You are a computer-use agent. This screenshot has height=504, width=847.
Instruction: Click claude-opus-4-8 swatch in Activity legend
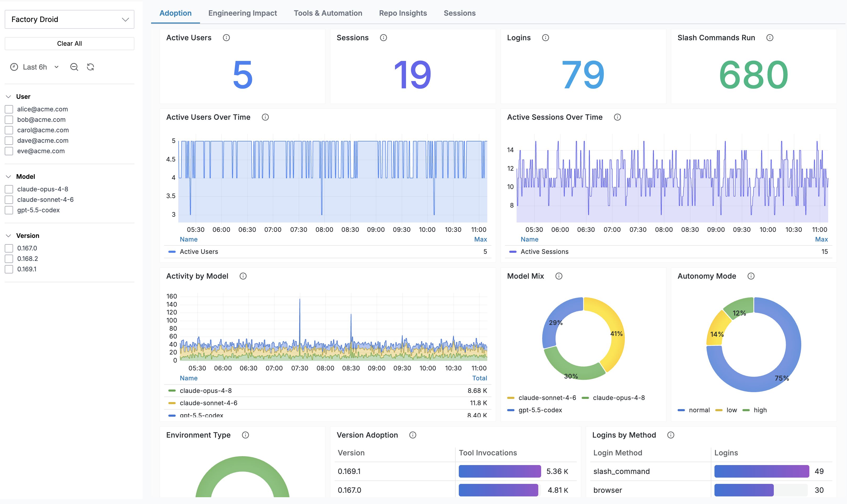172,391
